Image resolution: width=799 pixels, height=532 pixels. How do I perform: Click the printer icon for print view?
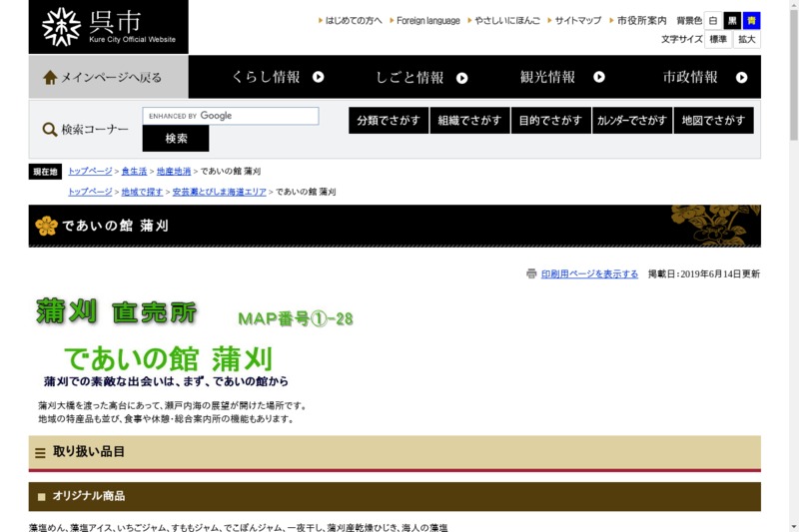pos(531,273)
